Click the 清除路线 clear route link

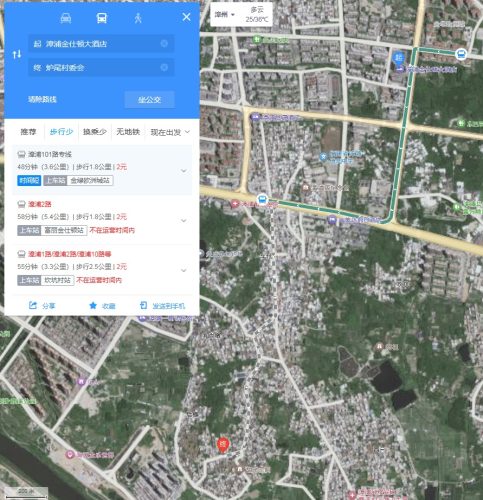[42, 99]
